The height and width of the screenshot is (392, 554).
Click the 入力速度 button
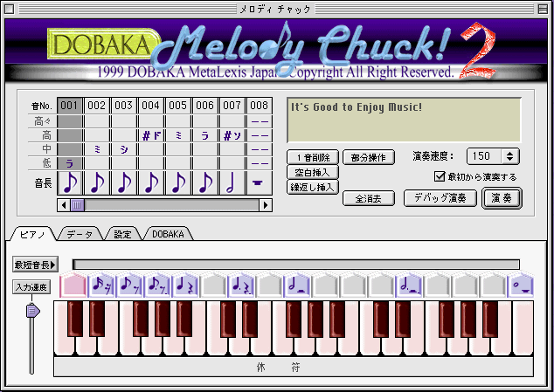31,287
